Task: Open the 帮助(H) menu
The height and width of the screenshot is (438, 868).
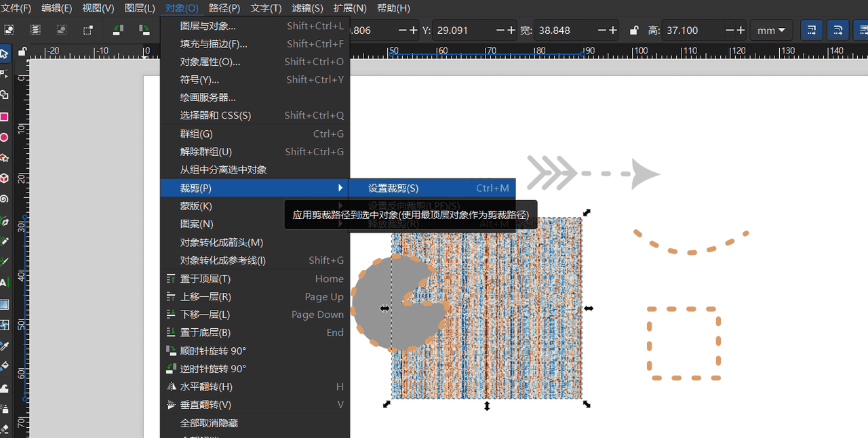Action: coord(393,8)
